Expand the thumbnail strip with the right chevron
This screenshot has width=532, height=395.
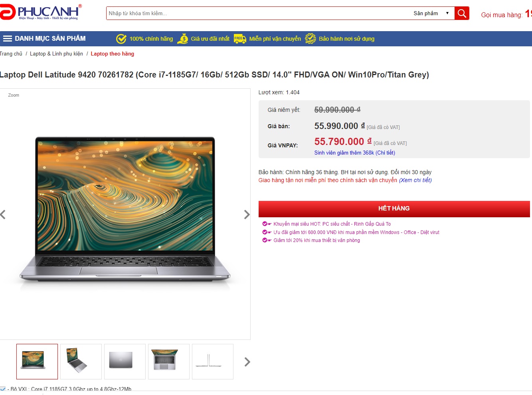(x=247, y=362)
